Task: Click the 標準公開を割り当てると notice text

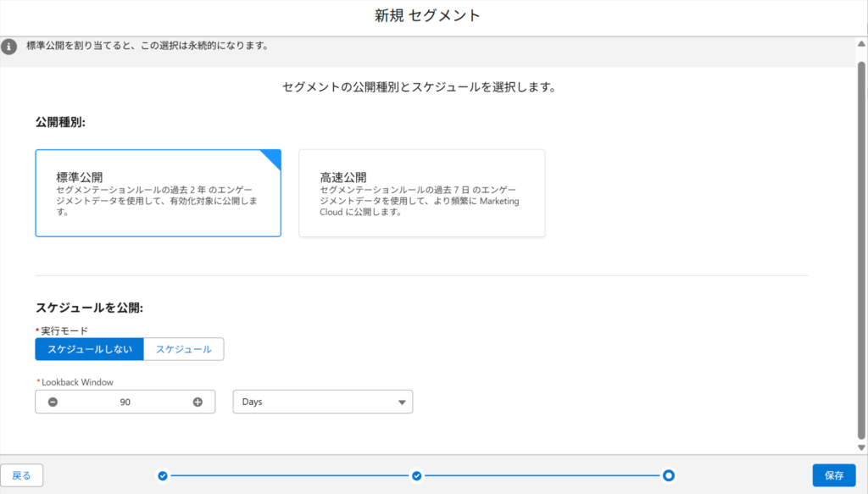Action: (x=148, y=46)
